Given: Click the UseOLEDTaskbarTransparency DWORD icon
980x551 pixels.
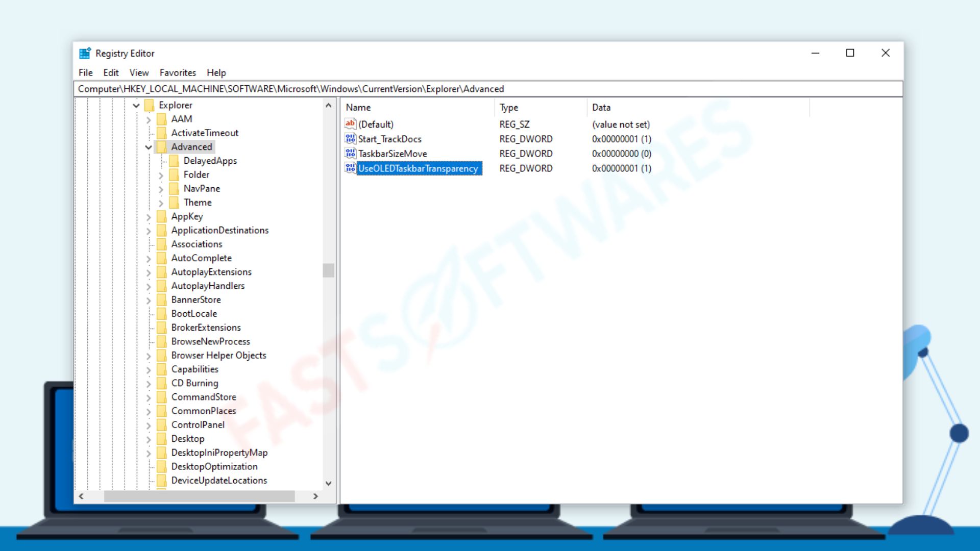Looking at the screenshot, I should point(350,168).
